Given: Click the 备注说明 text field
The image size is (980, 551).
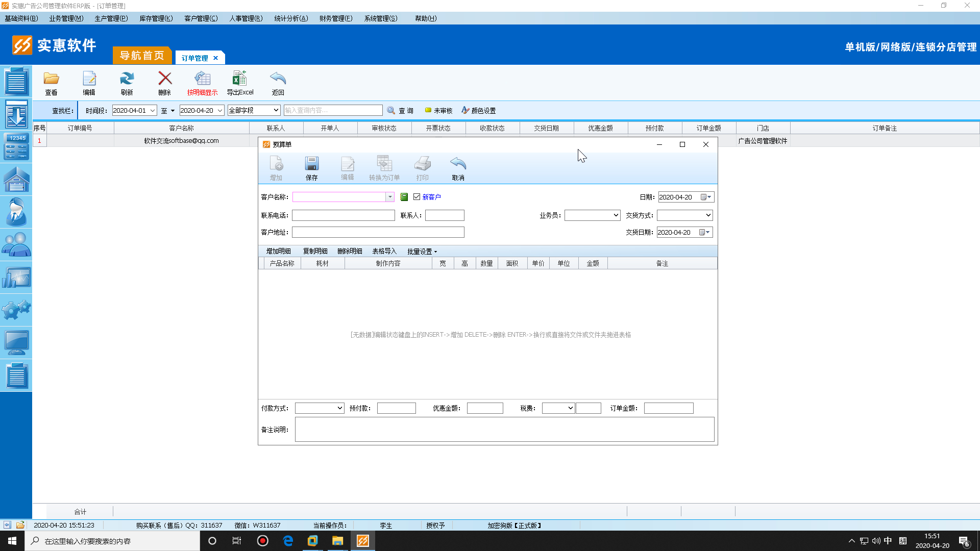Looking at the screenshot, I should pos(504,430).
